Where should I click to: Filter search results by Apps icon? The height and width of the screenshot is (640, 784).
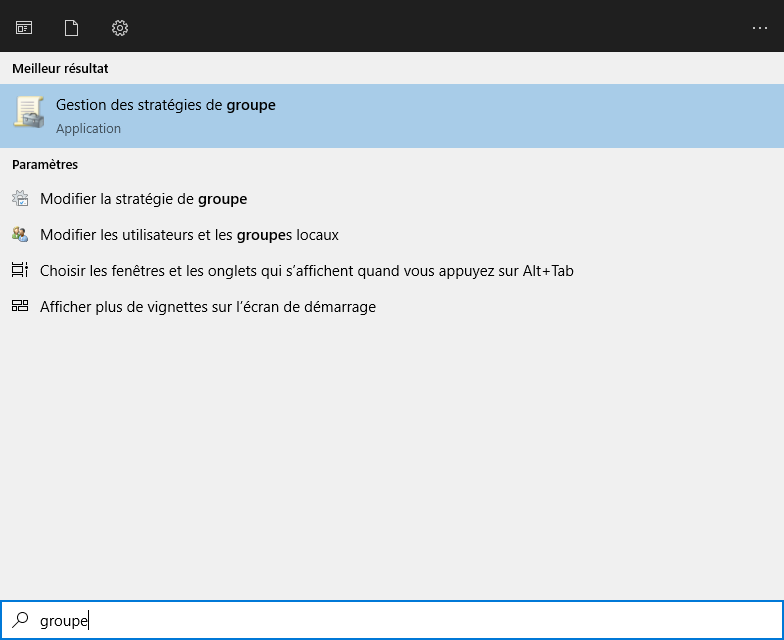tap(23, 28)
